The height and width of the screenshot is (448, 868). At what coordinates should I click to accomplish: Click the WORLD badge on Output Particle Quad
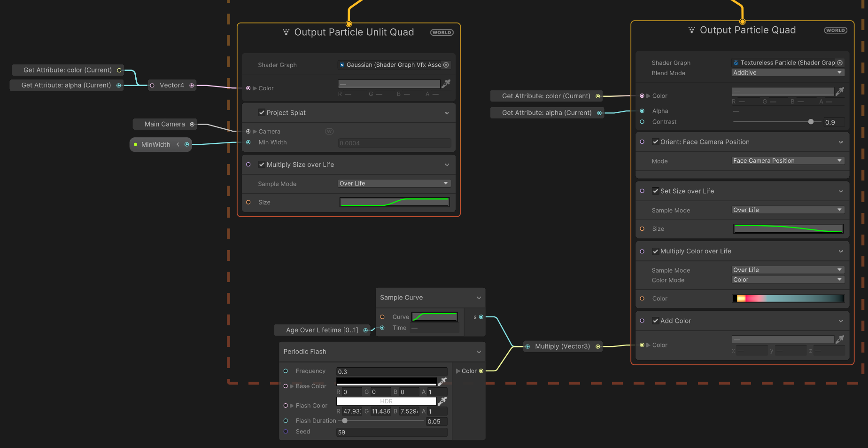tap(835, 30)
